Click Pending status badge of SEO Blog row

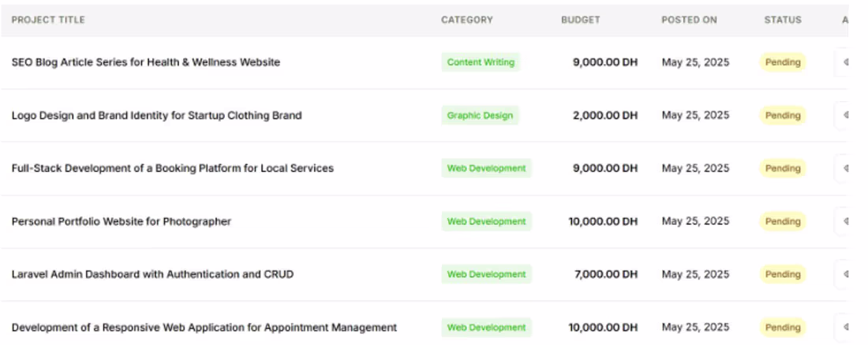(783, 62)
